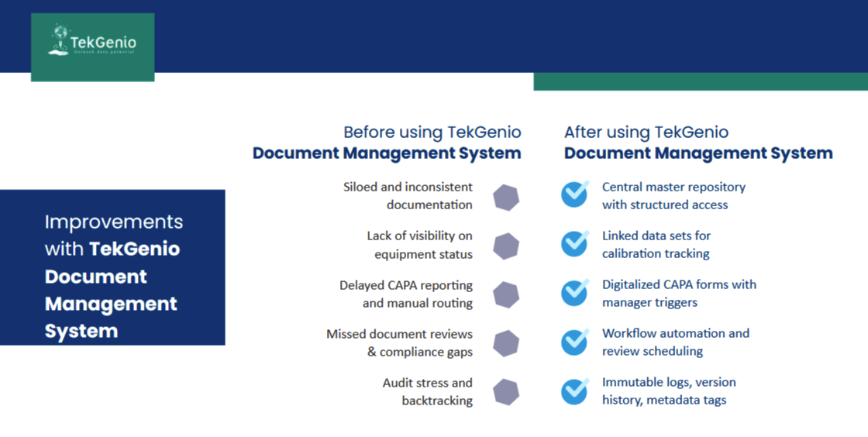Select text 'Siloed and inconsistent documentation'
Image resolution: width=868 pixels, height=437 pixels.
pyautogui.click(x=408, y=196)
